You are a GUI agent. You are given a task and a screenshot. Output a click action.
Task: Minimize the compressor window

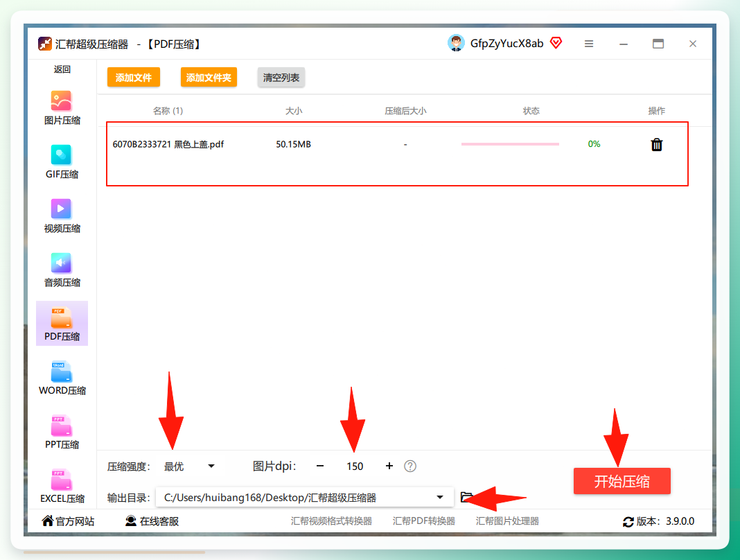624,44
